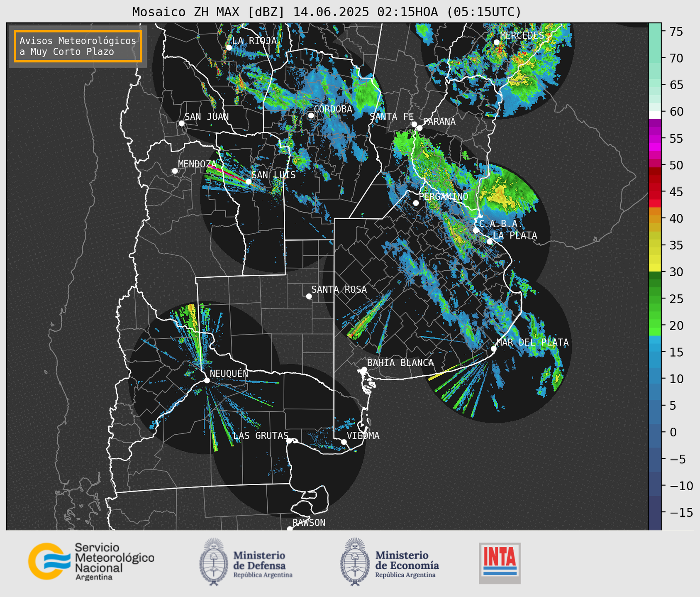The image size is (700, 597).
Task: Click the Avisos Meteorológicos a Muy Corto Plazo box
Action: [x=78, y=46]
